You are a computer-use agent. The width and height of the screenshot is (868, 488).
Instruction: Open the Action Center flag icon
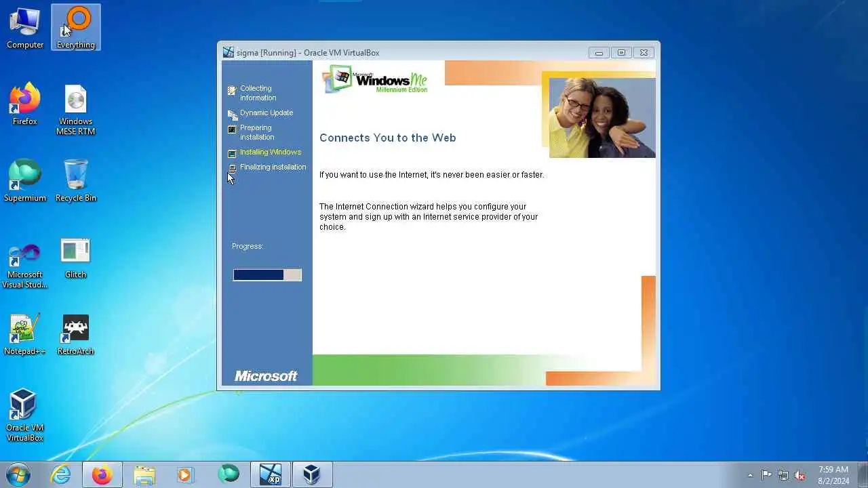coord(766,475)
